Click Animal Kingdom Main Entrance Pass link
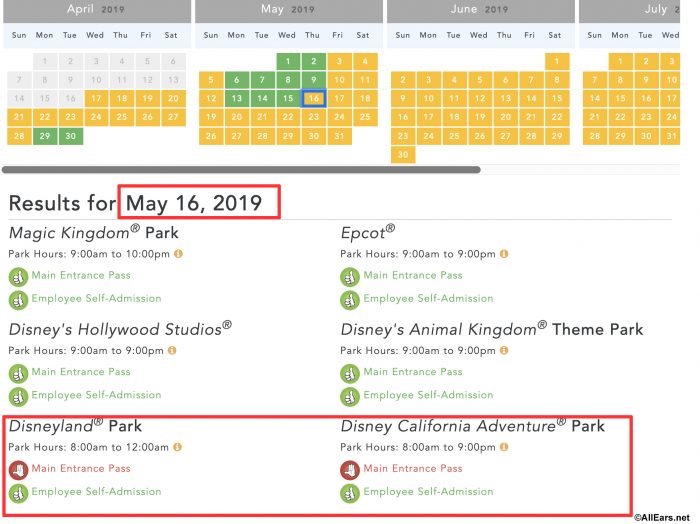The image size is (700, 524). (413, 372)
